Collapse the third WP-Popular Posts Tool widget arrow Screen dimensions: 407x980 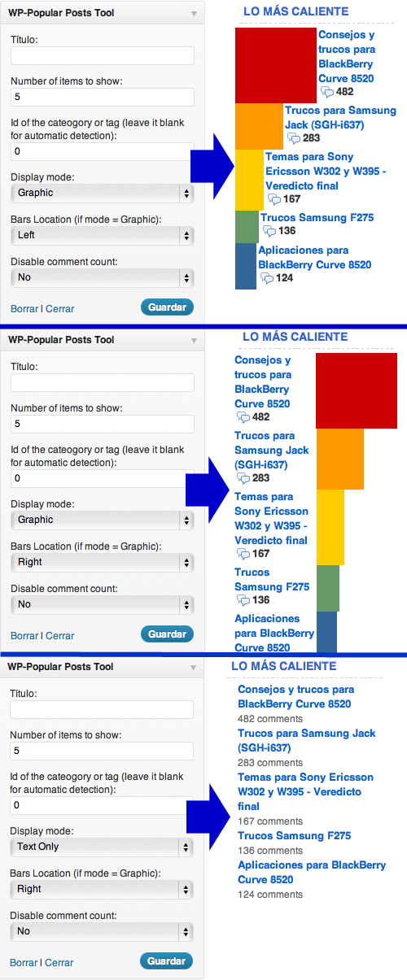pos(193,667)
